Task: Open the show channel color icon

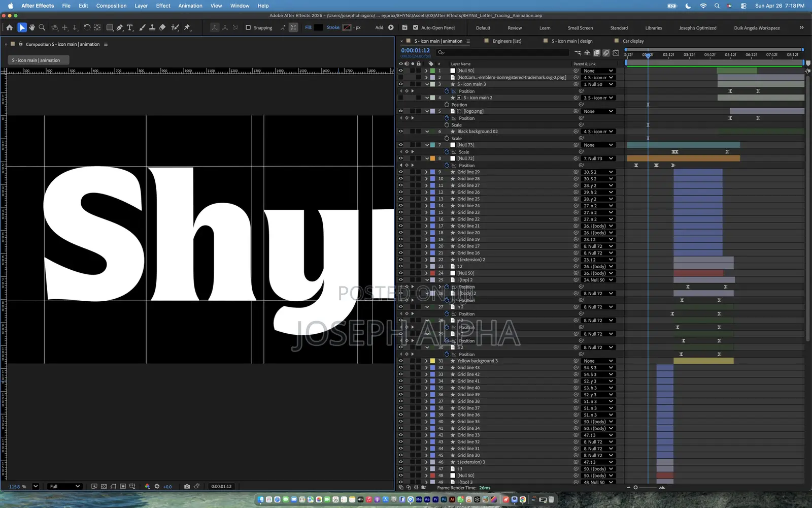Action: (147, 486)
